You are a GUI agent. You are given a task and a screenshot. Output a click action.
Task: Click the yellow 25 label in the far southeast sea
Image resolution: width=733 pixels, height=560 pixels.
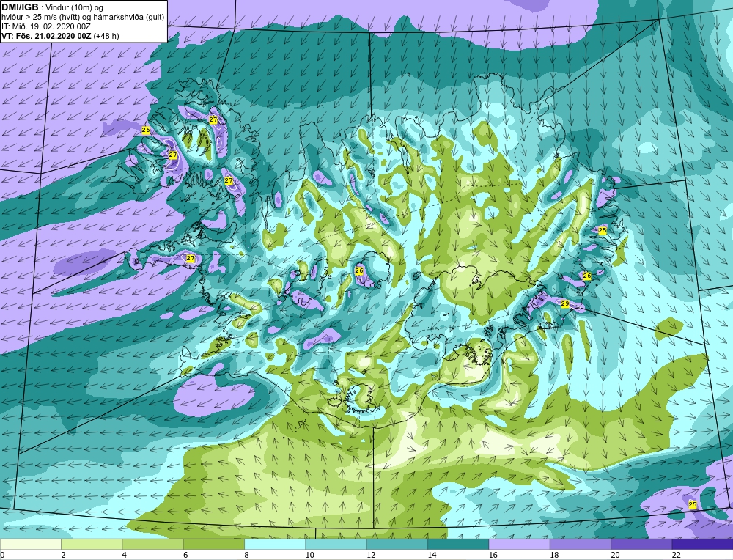[693, 504]
